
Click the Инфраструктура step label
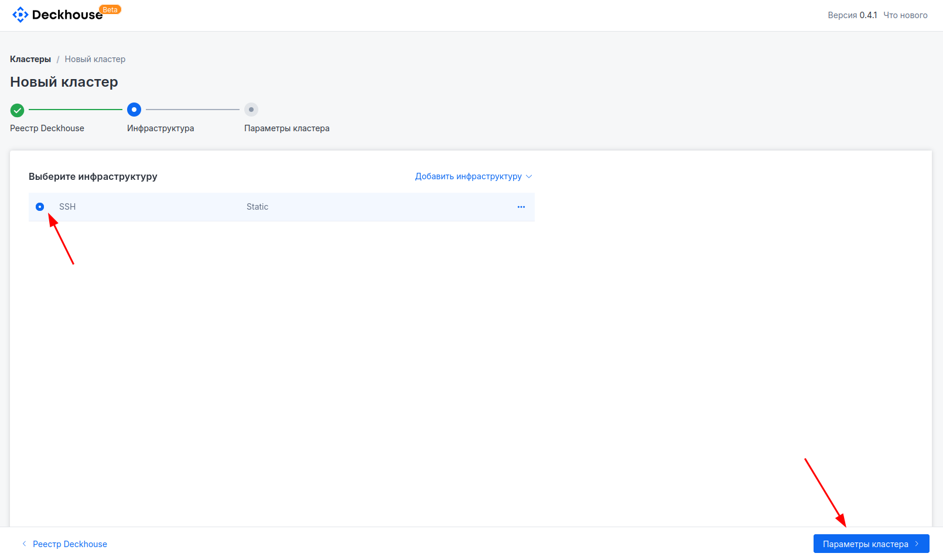click(x=160, y=128)
